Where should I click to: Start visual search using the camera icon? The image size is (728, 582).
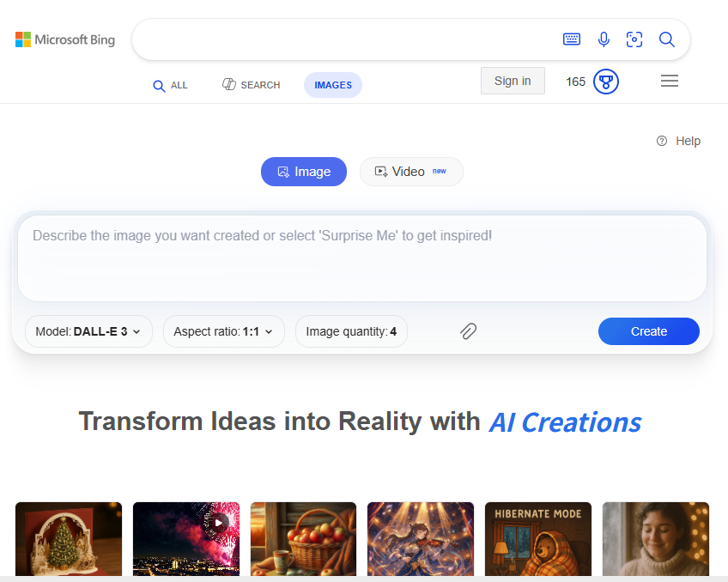pos(634,39)
